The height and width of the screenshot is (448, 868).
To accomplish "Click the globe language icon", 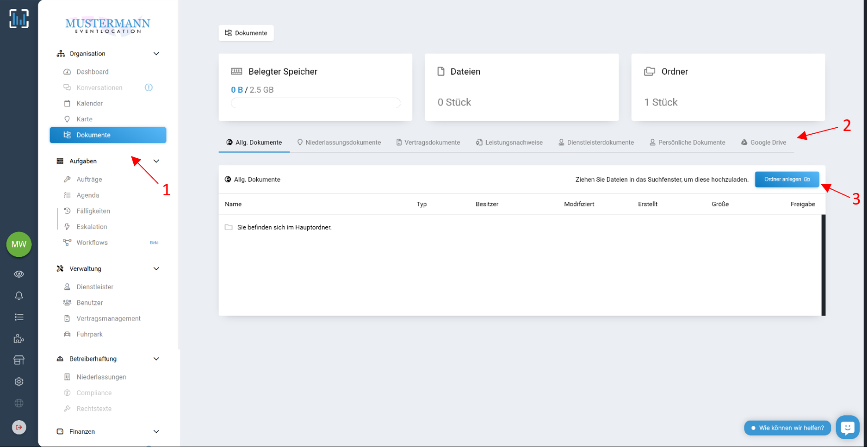I will click(19, 403).
